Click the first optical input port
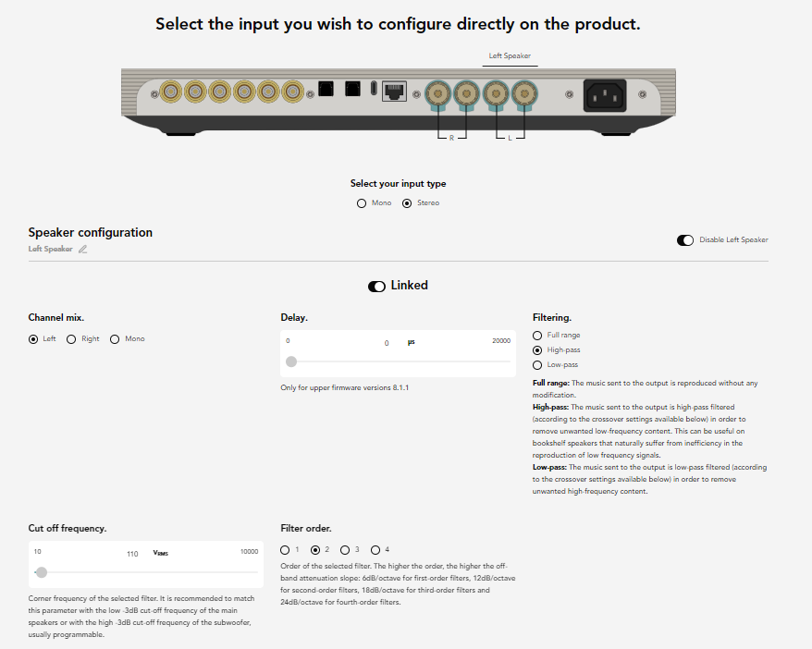The width and height of the screenshot is (812, 649). pyautogui.click(x=326, y=90)
